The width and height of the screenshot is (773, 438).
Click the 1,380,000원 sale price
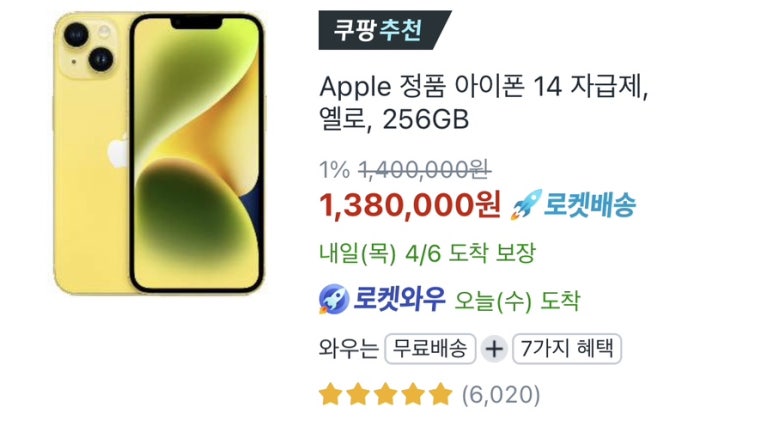(x=410, y=205)
